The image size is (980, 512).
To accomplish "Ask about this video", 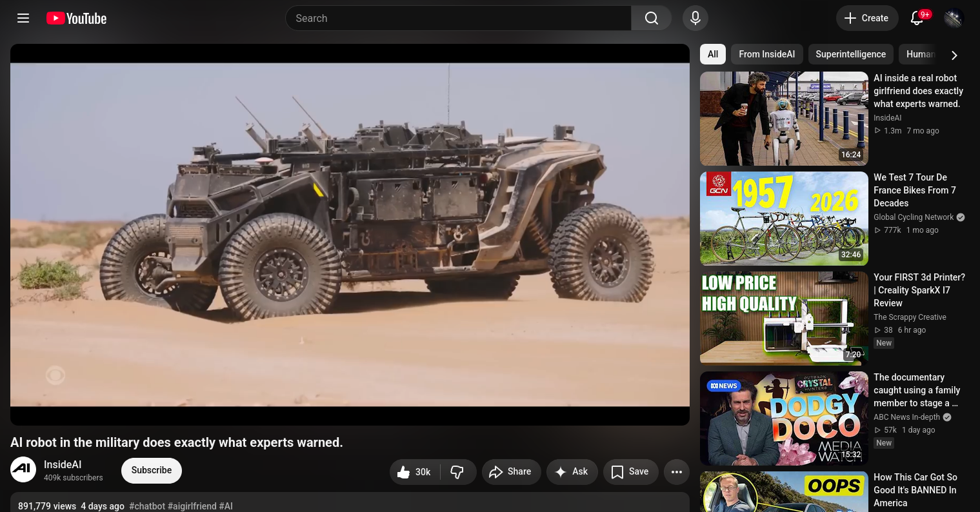I will pyautogui.click(x=572, y=472).
